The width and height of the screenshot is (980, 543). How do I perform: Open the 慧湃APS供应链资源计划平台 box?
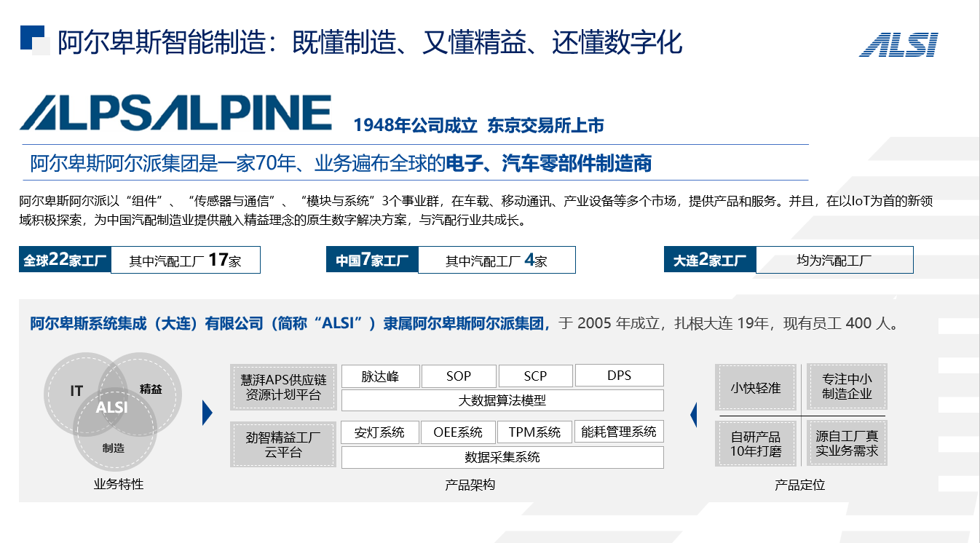[x=283, y=387]
